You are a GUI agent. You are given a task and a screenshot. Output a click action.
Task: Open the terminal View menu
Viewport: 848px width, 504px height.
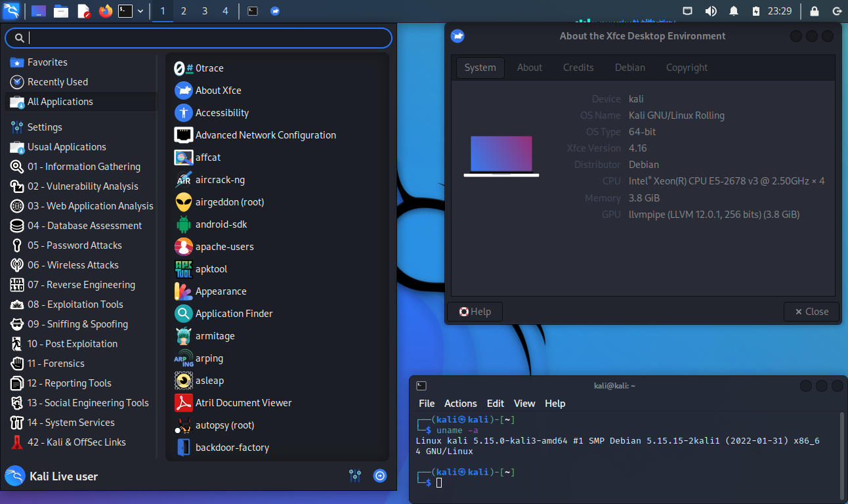click(x=524, y=404)
